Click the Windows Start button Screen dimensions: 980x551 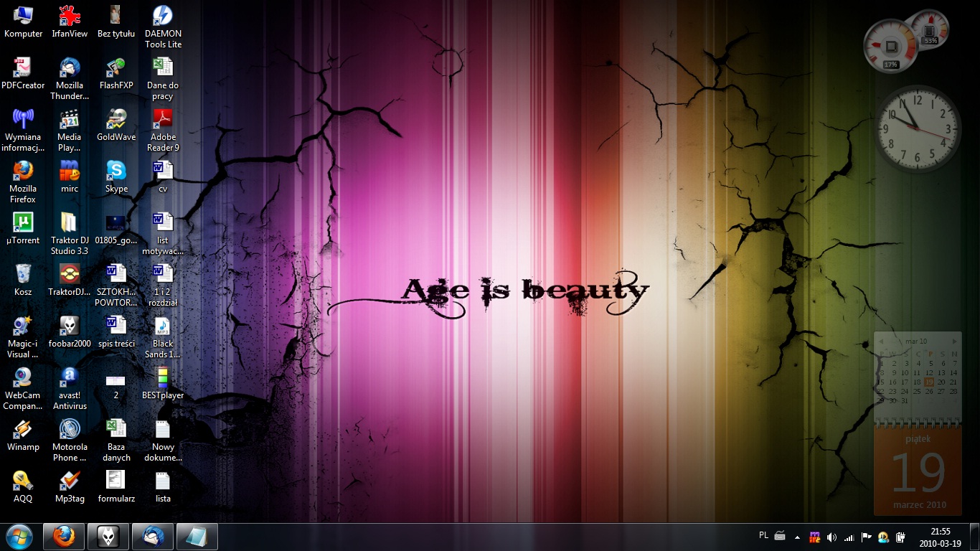[x=19, y=536]
